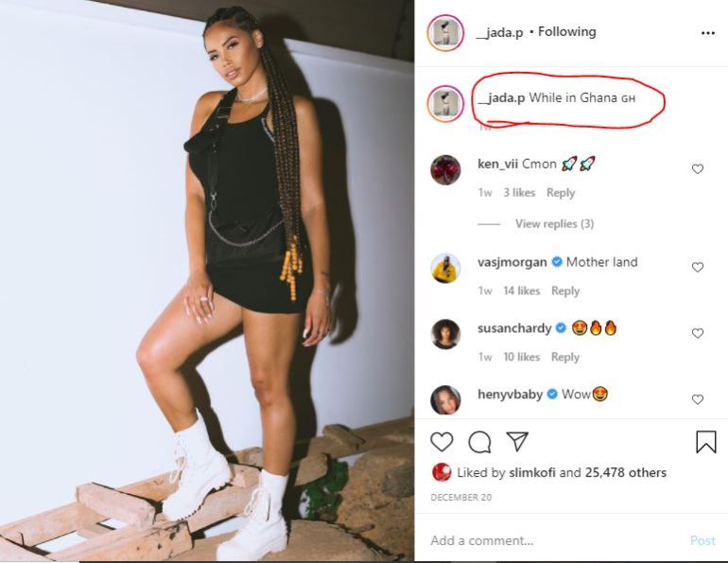Like the post with heart icon

tap(442, 442)
